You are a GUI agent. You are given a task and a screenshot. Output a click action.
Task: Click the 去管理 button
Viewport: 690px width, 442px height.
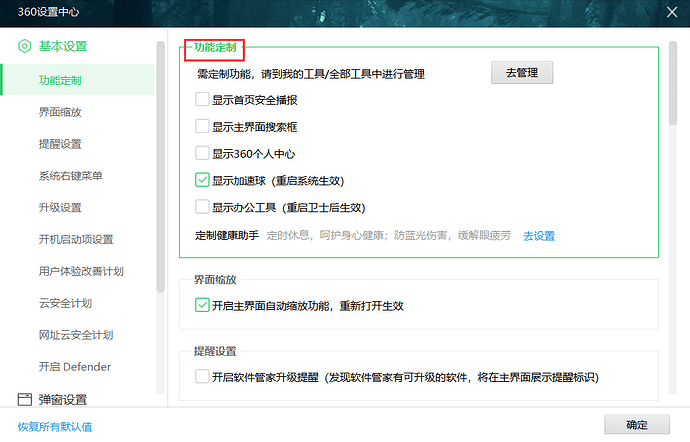click(x=521, y=74)
